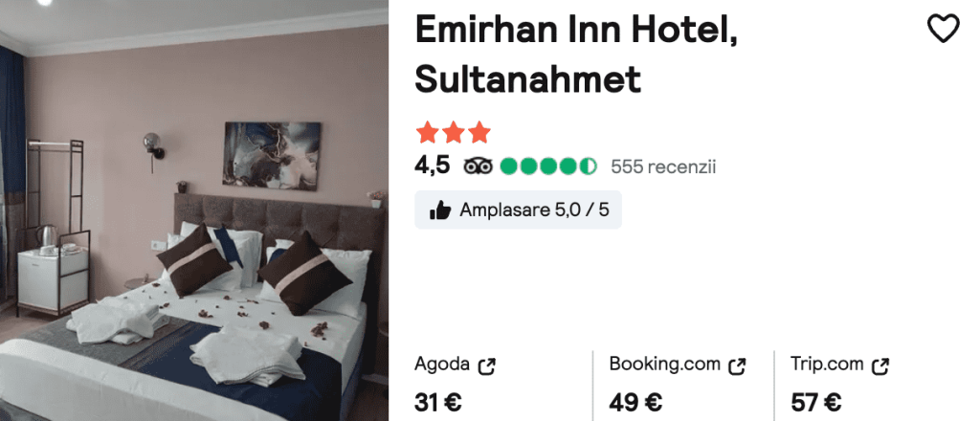The height and width of the screenshot is (421, 980).
Task: Open the Trip.com external link icon
Action: tap(880, 366)
